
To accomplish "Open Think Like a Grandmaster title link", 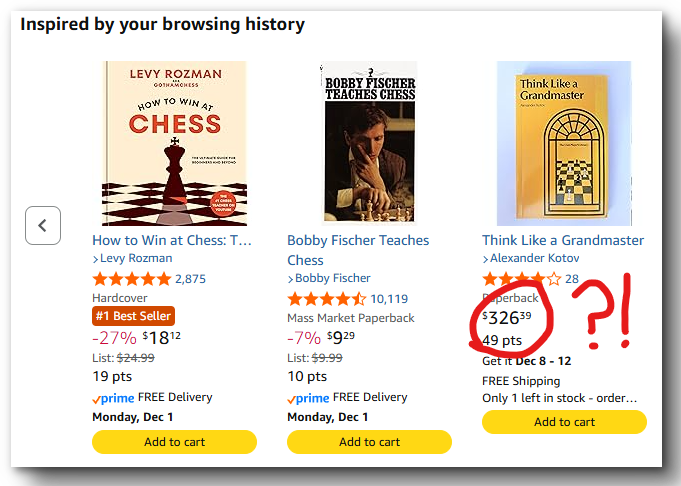I will tap(563, 240).
